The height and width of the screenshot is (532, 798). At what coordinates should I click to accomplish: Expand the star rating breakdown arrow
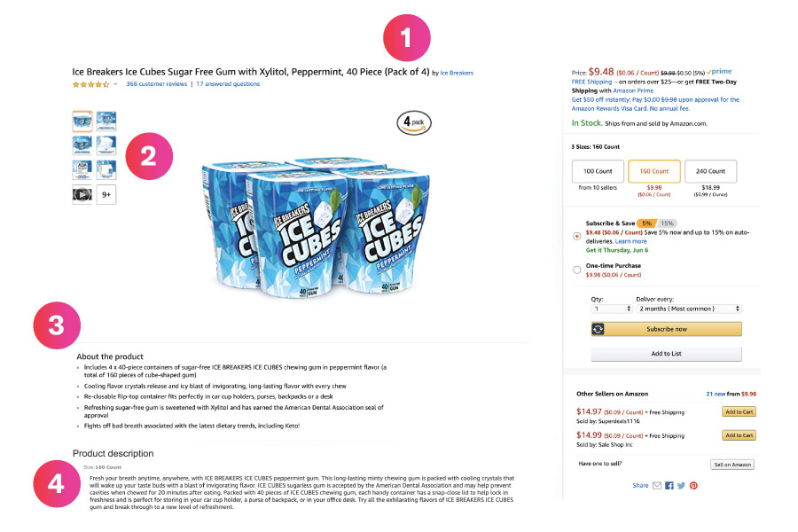(x=115, y=84)
